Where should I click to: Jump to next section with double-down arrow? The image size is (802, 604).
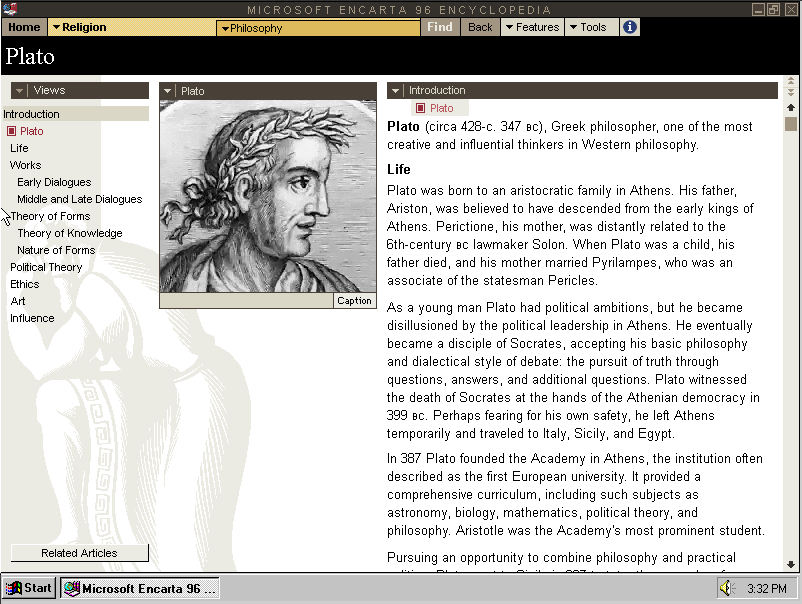coord(791,93)
